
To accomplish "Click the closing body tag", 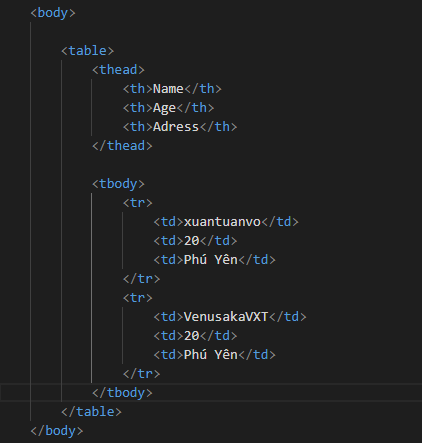I will (x=57, y=431).
